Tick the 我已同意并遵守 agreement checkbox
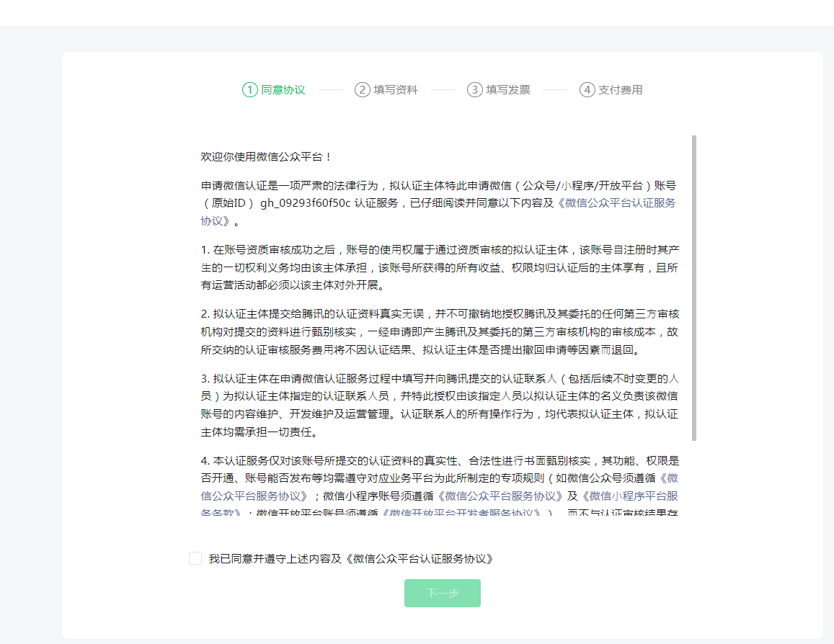The width and height of the screenshot is (834, 644). point(195,558)
